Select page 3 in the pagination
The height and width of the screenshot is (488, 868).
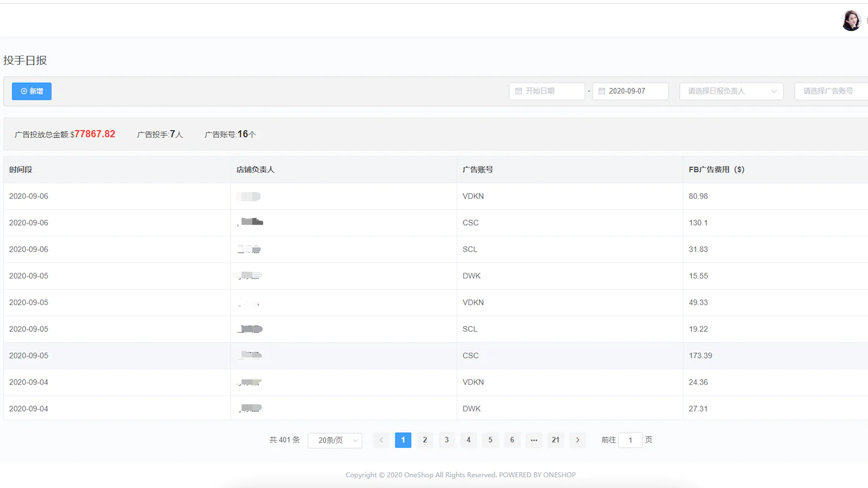(446, 440)
